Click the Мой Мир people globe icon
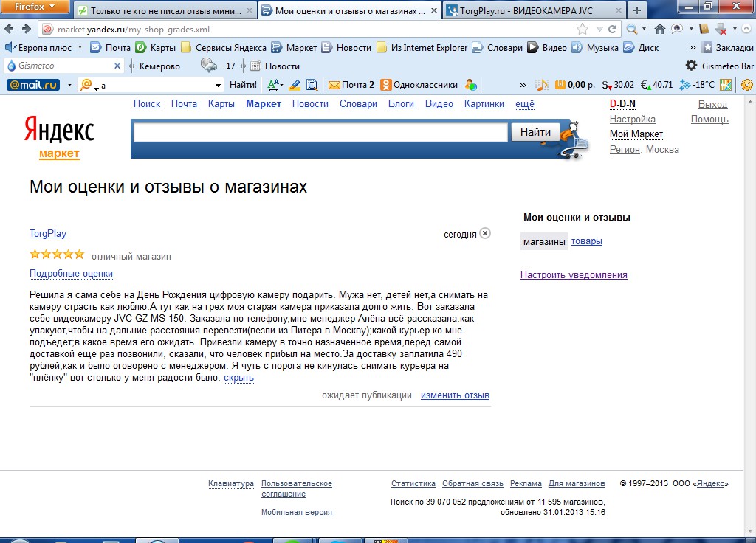The height and width of the screenshot is (543, 756). click(471, 85)
